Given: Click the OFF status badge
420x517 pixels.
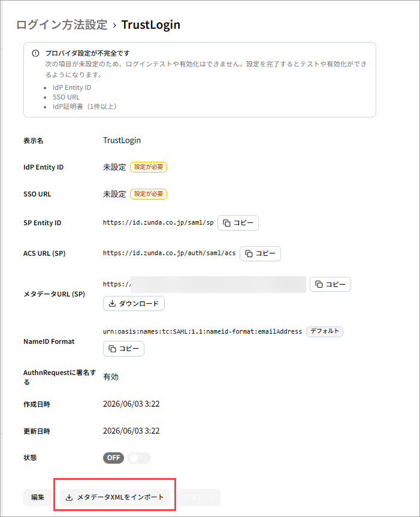Looking at the screenshot, I should [113, 458].
